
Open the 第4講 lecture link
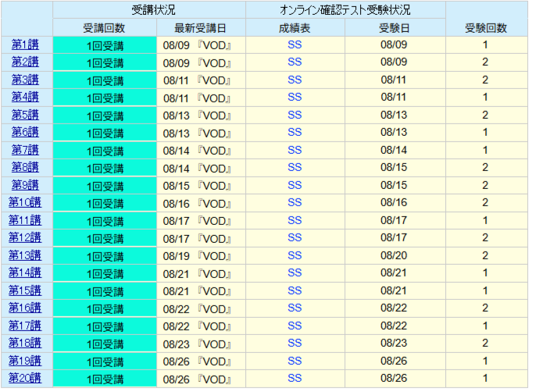pyautogui.click(x=26, y=97)
